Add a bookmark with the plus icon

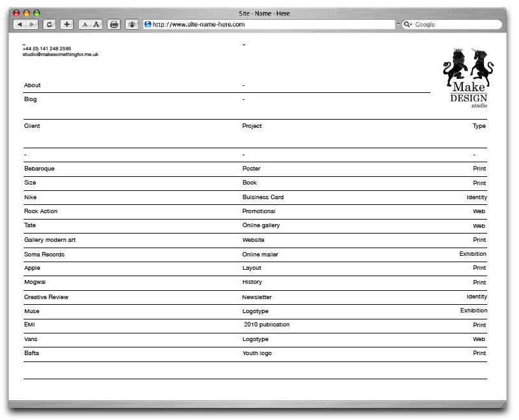(66, 24)
